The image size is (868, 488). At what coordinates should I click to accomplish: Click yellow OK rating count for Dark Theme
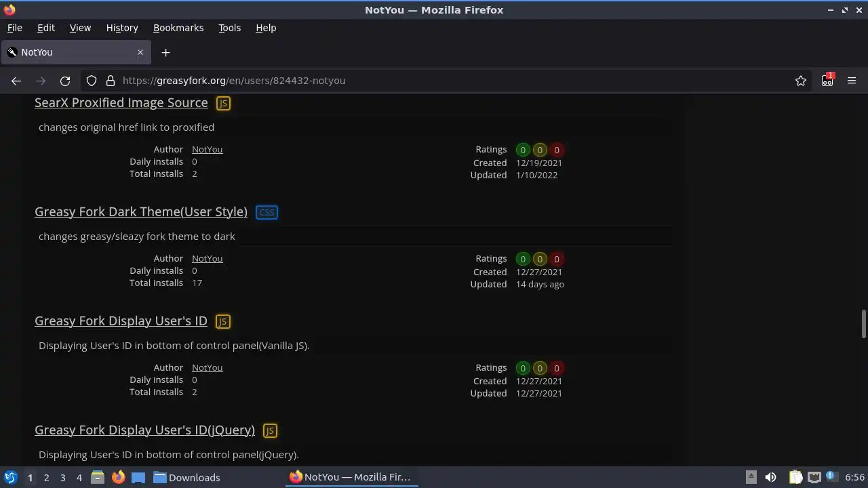[x=540, y=259]
